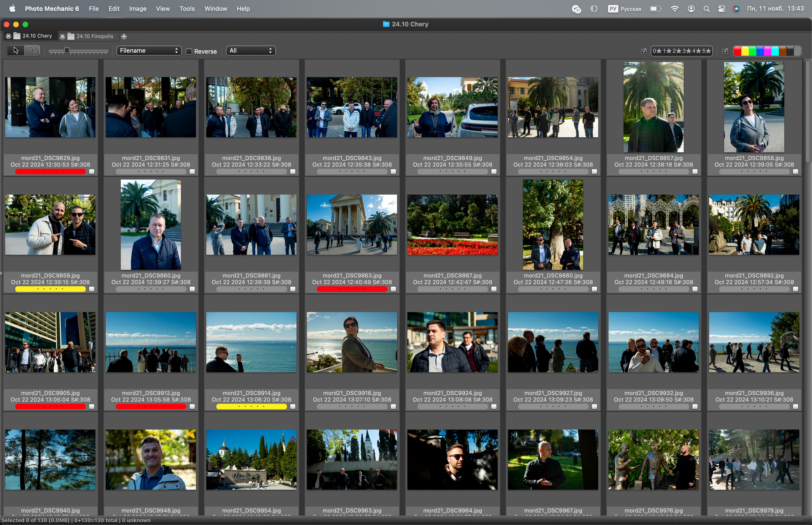Toggle the star rating filter checkbox
This screenshot has height=525, width=812.
click(x=644, y=51)
